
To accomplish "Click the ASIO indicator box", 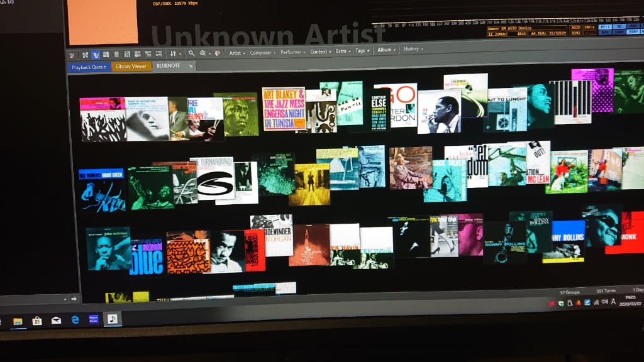I will click(x=575, y=27).
